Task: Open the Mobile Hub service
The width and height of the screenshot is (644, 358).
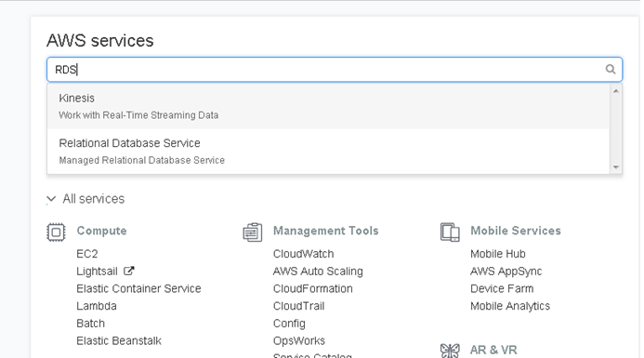Action: pyautogui.click(x=498, y=254)
